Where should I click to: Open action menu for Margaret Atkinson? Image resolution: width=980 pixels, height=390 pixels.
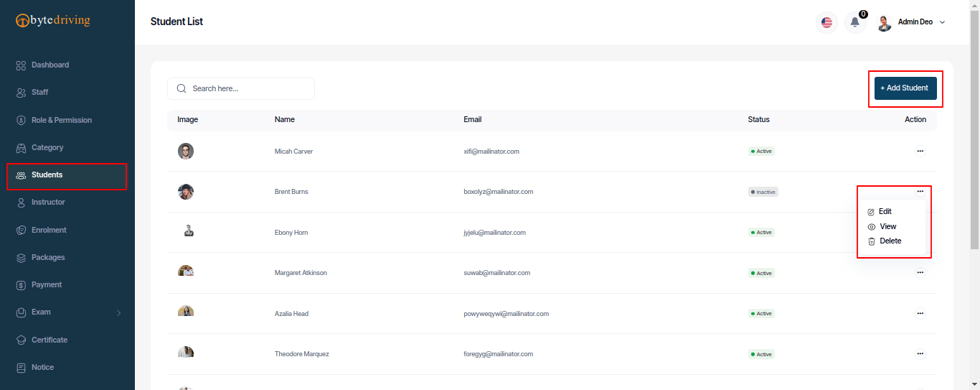[x=920, y=273]
